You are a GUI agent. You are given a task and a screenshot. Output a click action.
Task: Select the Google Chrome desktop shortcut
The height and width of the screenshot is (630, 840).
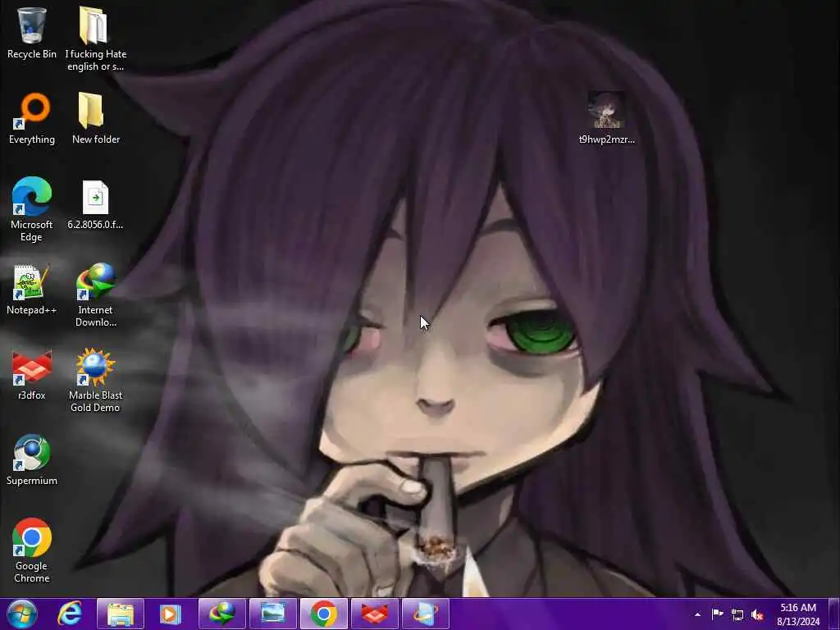coord(32,550)
